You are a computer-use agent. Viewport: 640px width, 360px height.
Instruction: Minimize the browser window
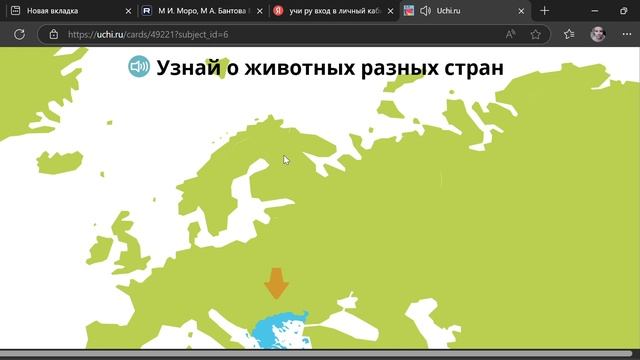(595, 11)
